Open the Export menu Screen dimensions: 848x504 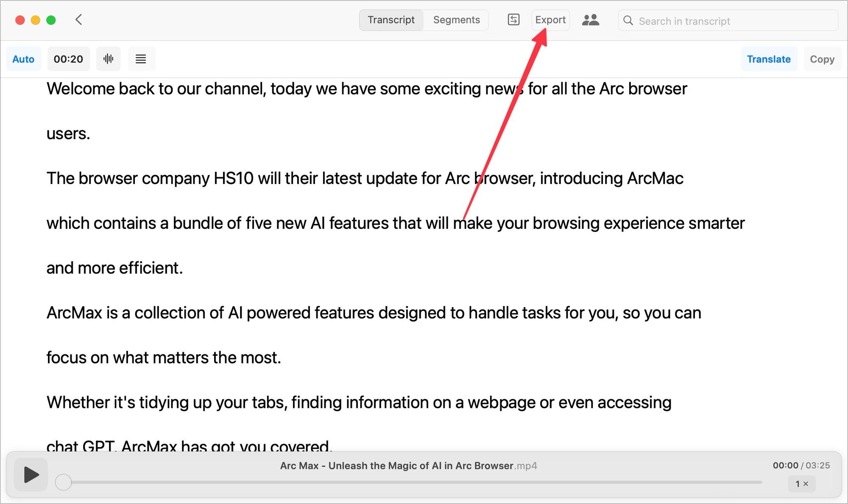tap(550, 20)
